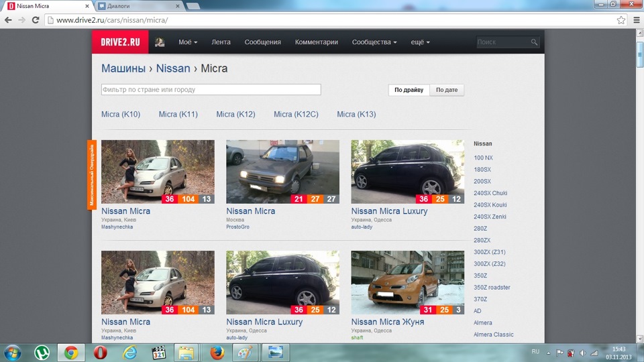This screenshot has width=644, height=362.
Task: Open Лента in the header
Action: coord(221,42)
